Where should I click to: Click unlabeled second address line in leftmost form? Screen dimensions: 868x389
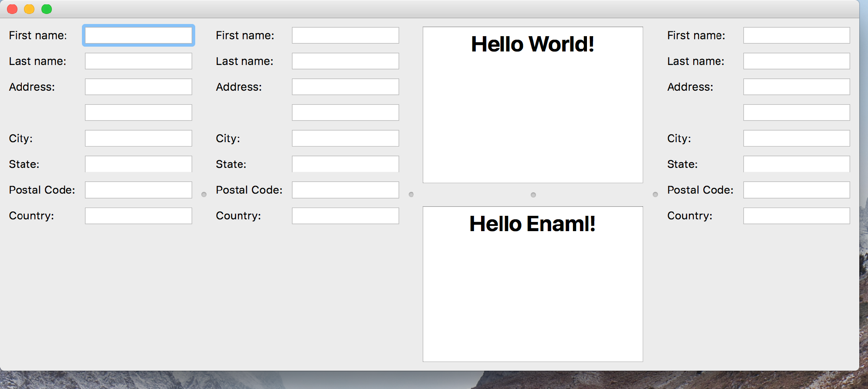138,113
